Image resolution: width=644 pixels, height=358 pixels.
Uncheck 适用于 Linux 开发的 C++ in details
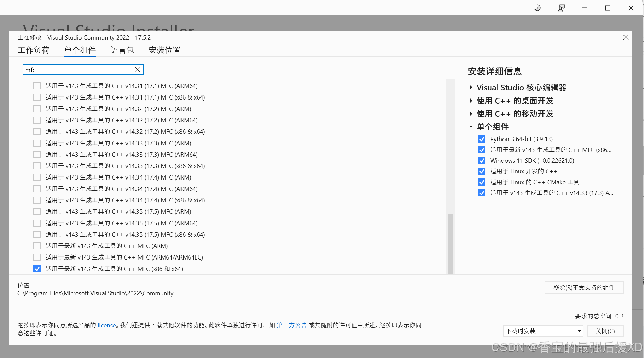(482, 171)
